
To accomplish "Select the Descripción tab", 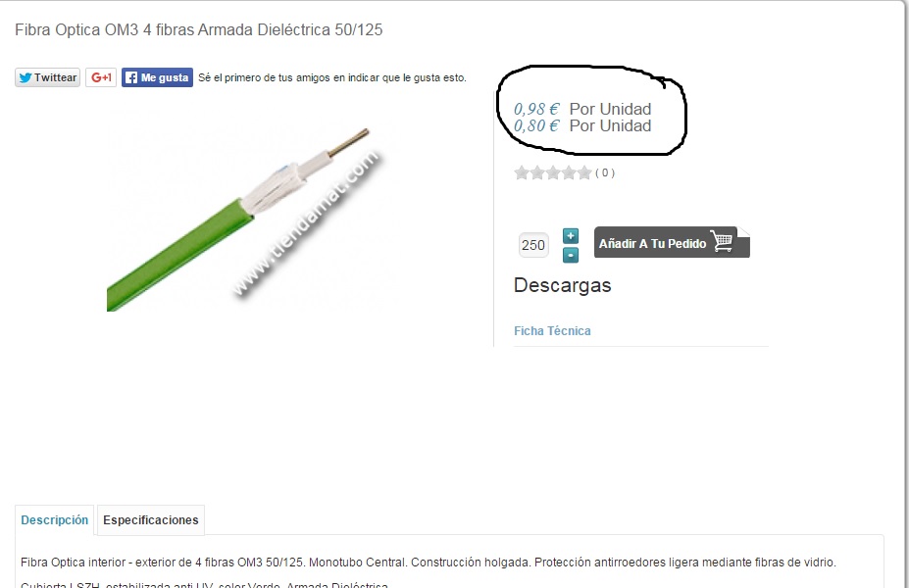I will pyautogui.click(x=55, y=520).
